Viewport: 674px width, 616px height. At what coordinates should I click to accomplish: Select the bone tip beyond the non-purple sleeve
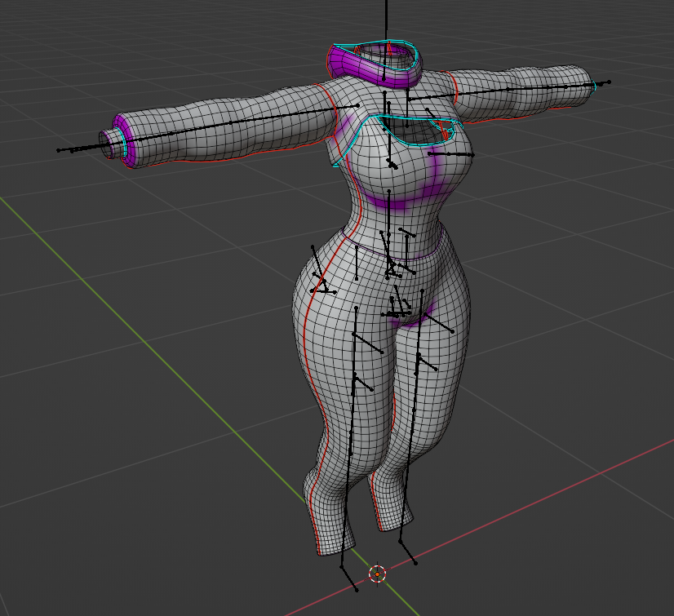[x=607, y=82]
